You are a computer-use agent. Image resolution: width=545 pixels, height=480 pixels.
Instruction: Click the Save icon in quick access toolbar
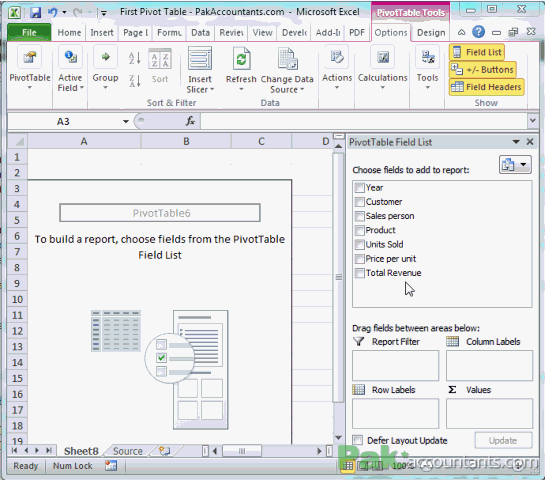pyautogui.click(x=35, y=13)
